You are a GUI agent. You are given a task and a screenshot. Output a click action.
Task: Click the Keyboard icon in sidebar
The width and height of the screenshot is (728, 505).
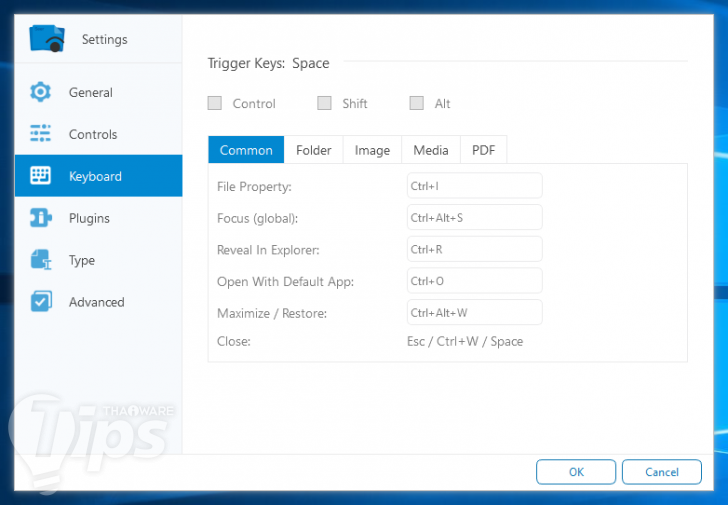point(40,176)
